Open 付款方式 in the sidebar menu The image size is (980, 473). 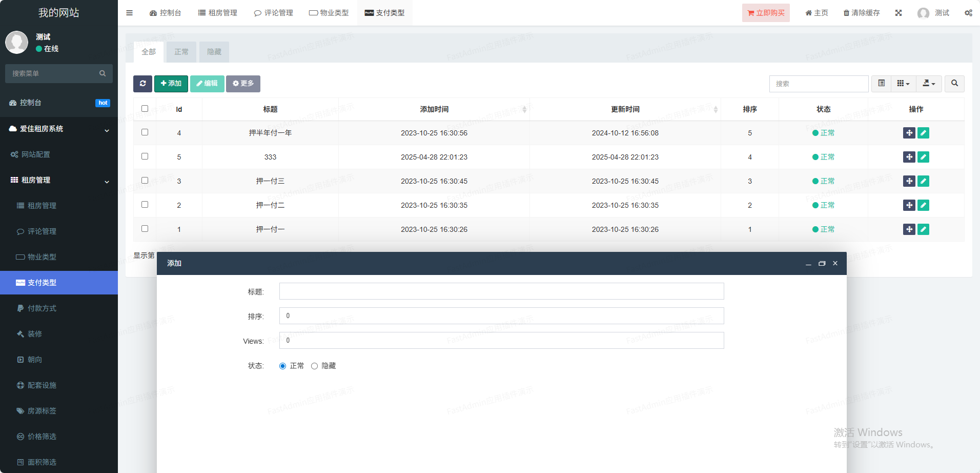pos(42,308)
